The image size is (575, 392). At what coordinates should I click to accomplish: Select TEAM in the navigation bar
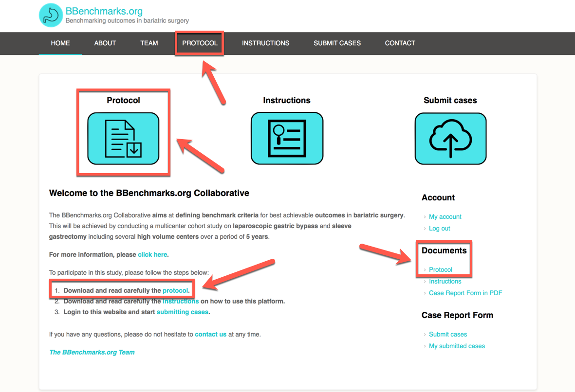tap(149, 43)
